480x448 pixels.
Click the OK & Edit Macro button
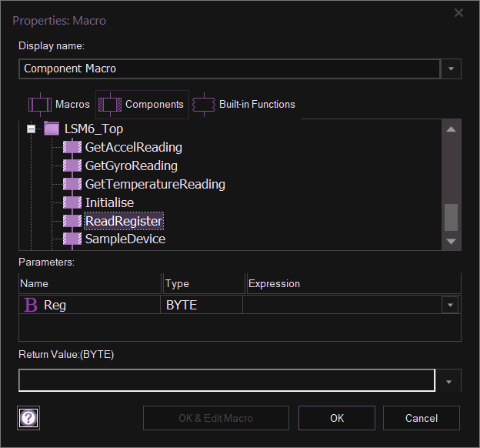(216, 418)
